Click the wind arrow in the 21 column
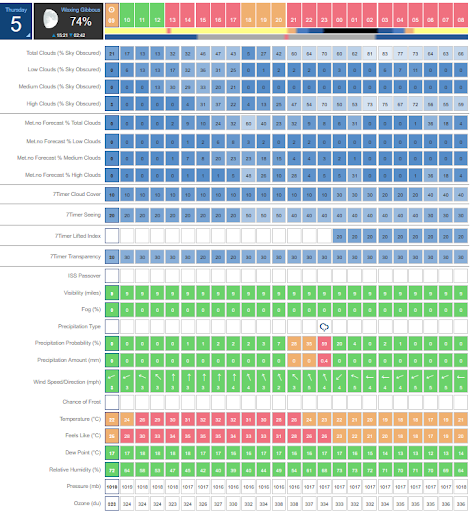470x512 pixels. point(294,377)
